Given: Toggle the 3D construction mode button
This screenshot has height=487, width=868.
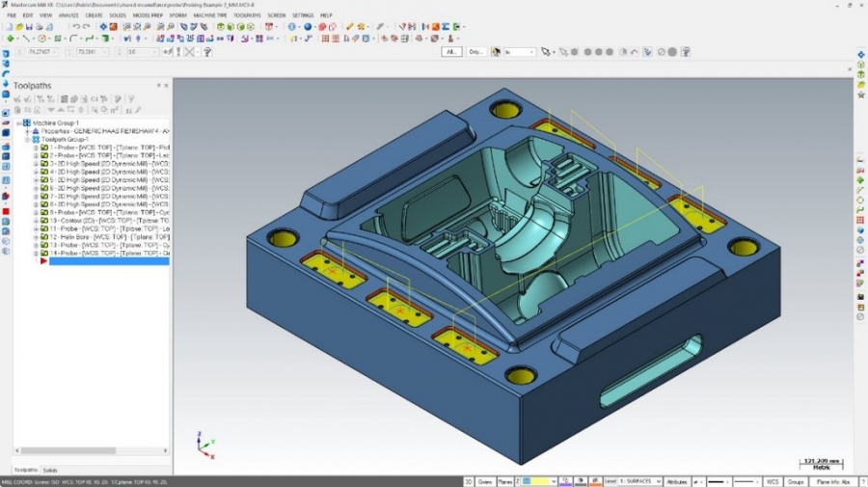Looking at the screenshot, I should coord(470,480).
